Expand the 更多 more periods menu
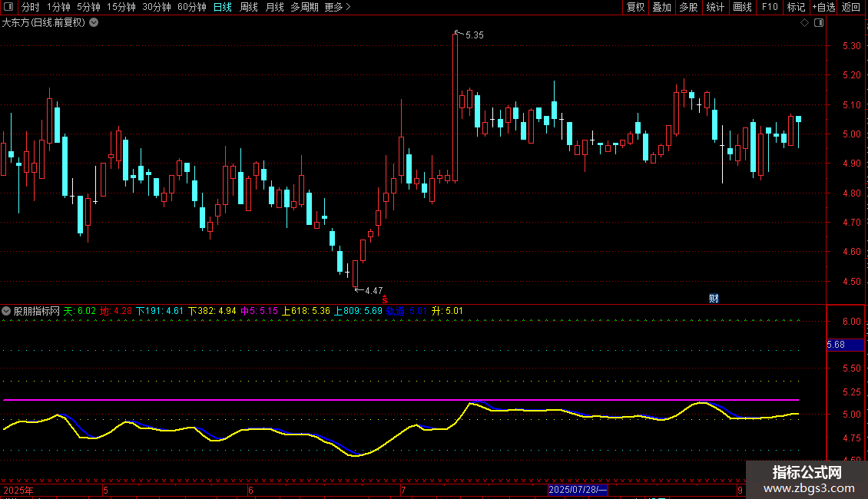The height and width of the screenshot is (499, 868). (338, 7)
